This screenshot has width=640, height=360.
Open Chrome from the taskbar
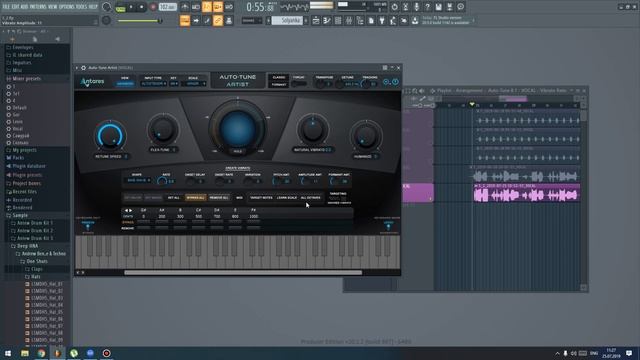pyautogui.click(x=41, y=353)
